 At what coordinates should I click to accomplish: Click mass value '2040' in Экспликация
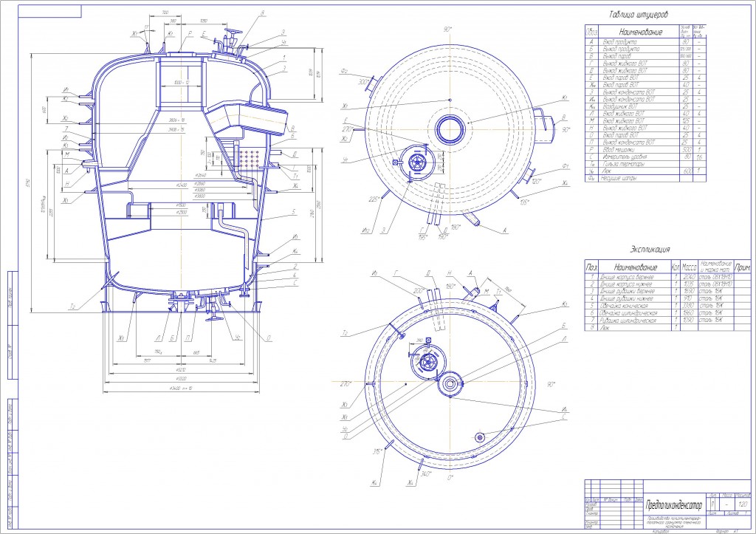[689, 278]
